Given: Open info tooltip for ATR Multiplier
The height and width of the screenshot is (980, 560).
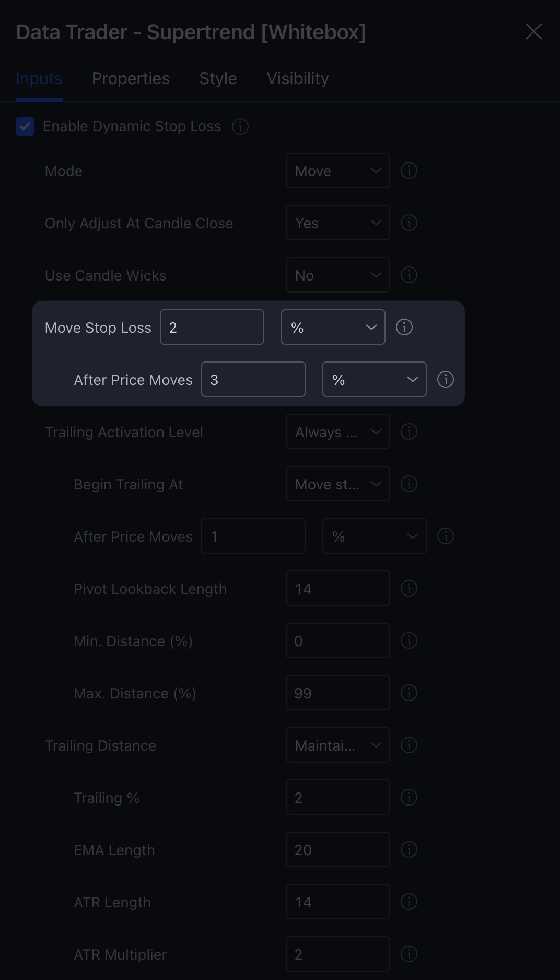Looking at the screenshot, I should [409, 954].
